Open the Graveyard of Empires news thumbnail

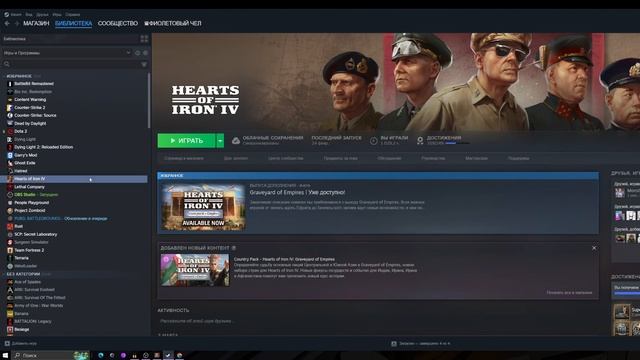coord(203,207)
